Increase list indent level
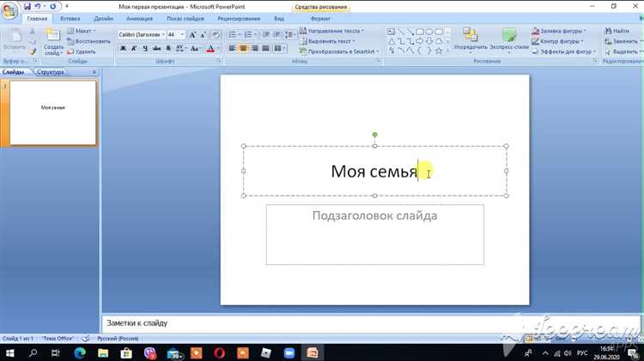The image size is (644, 361). pos(276,35)
